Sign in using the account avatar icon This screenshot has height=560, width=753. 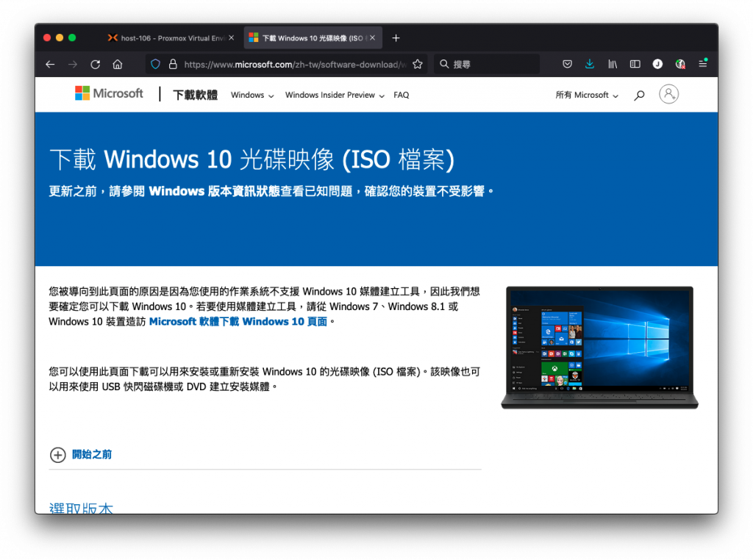(x=668, y=94)
